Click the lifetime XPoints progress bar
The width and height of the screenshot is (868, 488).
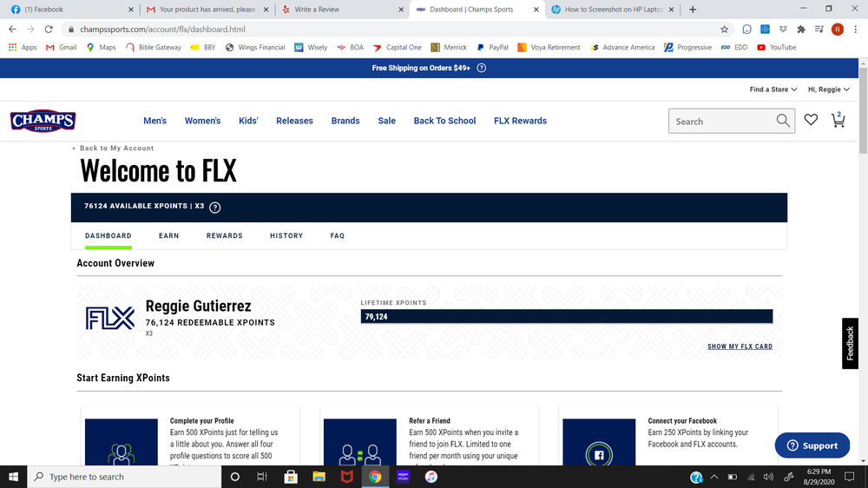pos(566,317)
